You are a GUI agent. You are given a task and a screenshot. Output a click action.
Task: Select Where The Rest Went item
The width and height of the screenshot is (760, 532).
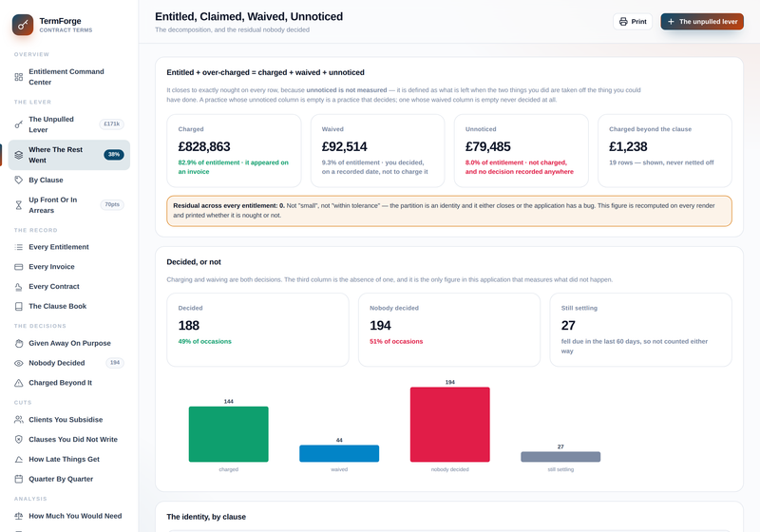pyautogui.click(x=68, y=155)
